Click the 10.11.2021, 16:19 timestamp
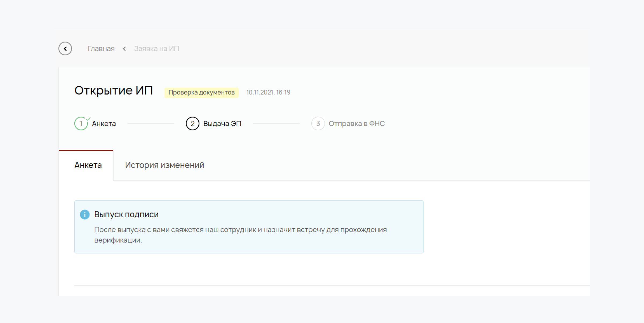644x323 pixels. (x=268, y=93)
